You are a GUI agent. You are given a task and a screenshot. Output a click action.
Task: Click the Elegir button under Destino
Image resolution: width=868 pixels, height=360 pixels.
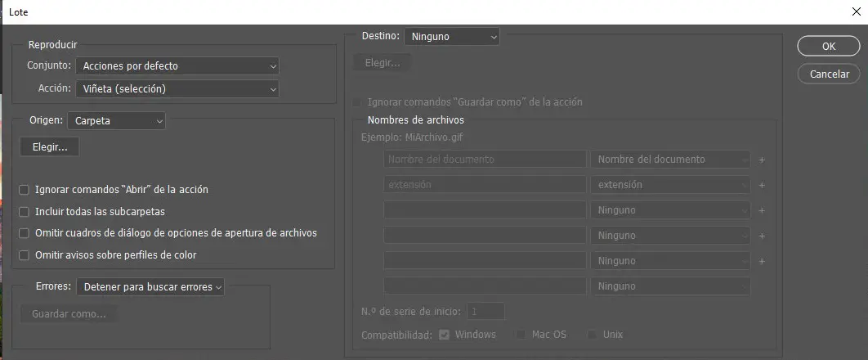pyautogui.click(x=383, y=63)
